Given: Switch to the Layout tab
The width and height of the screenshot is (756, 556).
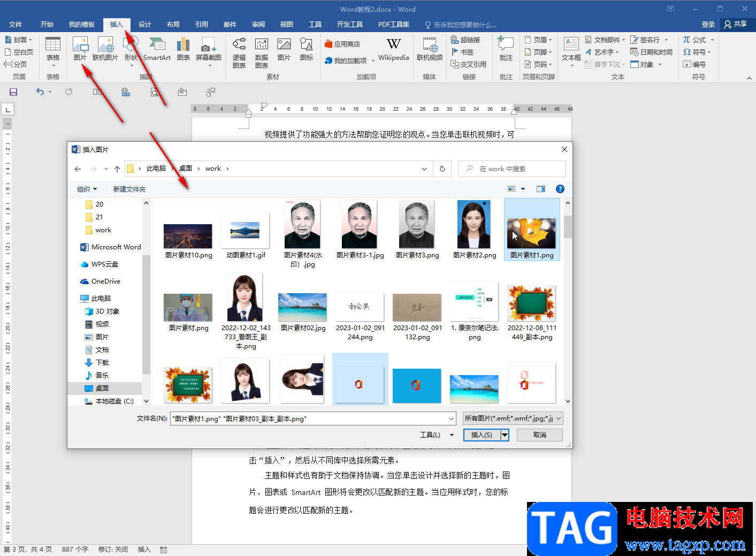Looking at the screenshot, I should point(173,25).
